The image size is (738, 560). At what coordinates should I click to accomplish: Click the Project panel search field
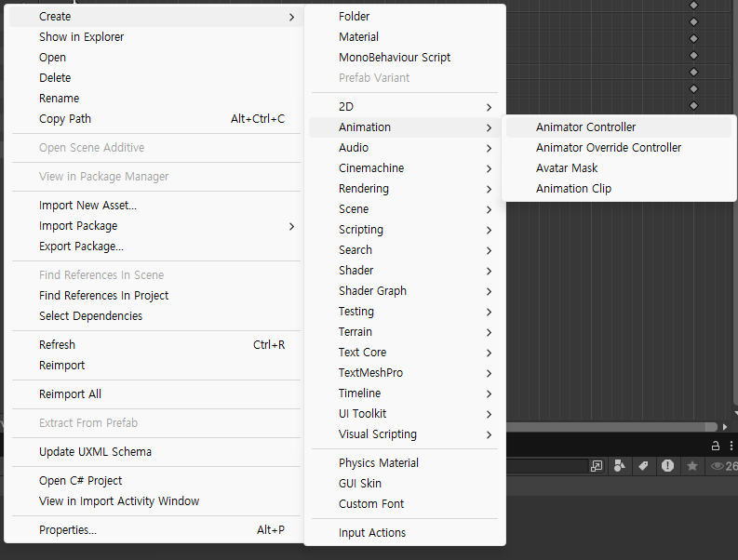(x=547, y=466)
